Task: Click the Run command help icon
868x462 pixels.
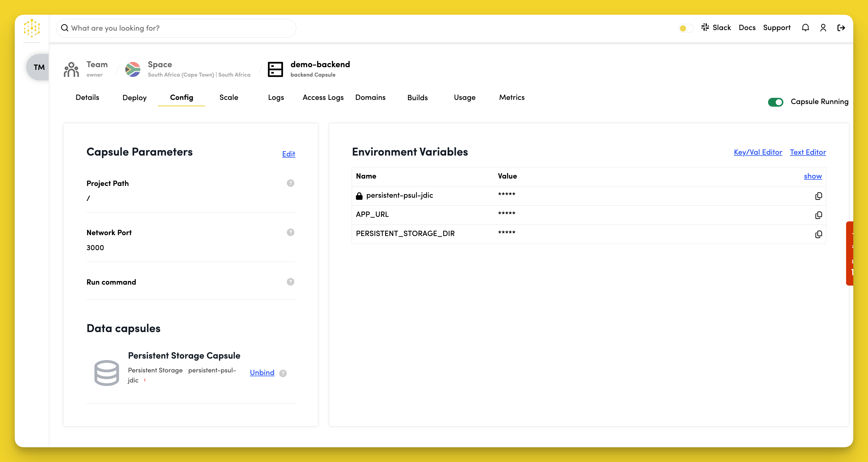Action: [290, 282]
